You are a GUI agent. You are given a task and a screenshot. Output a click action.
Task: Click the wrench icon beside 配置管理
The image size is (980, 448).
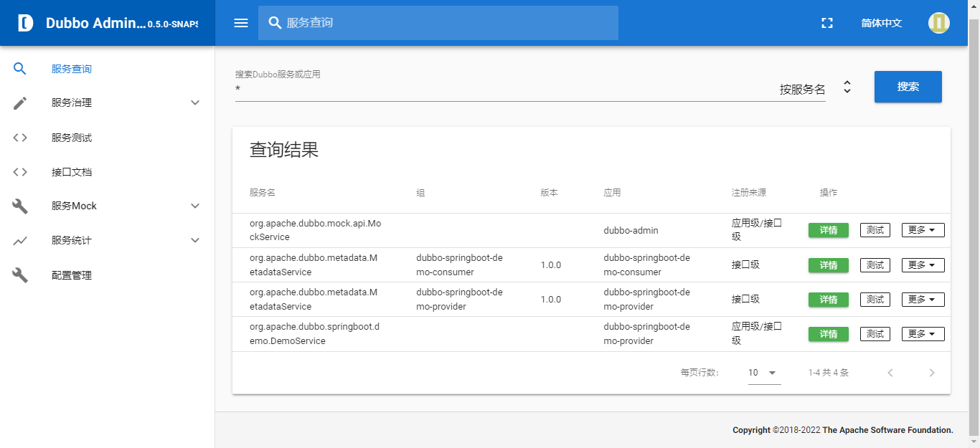(20, 275)
